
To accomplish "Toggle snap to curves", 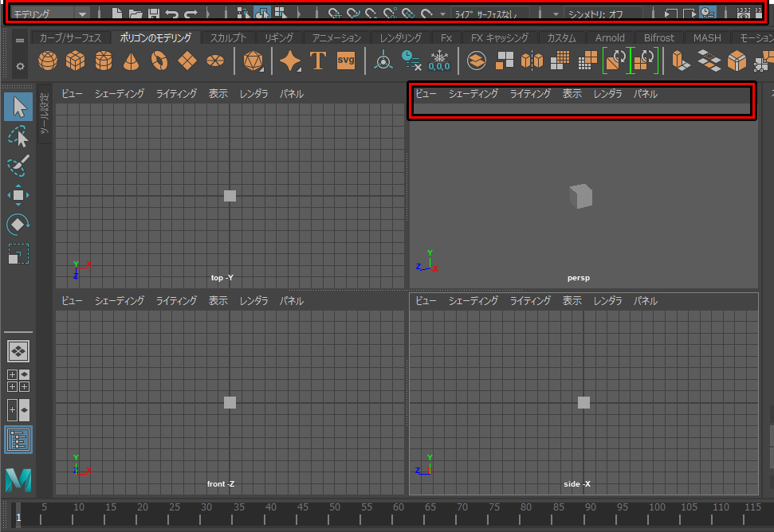I will click(353, 14).
